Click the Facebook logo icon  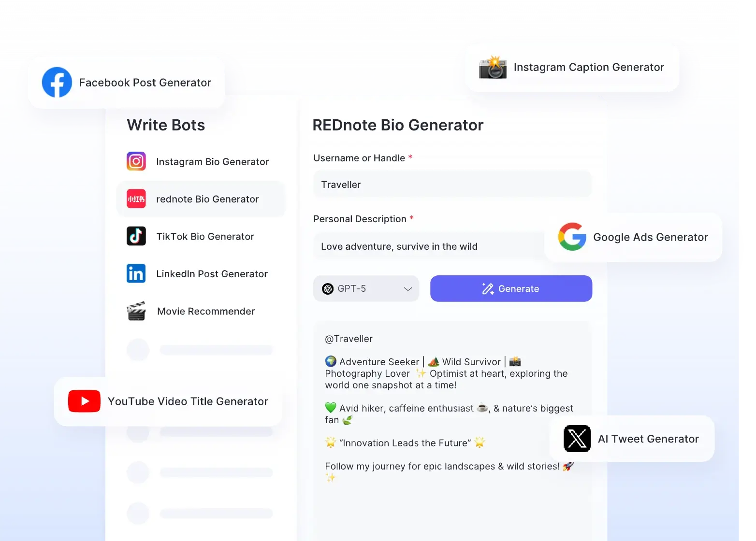point(57,82)
